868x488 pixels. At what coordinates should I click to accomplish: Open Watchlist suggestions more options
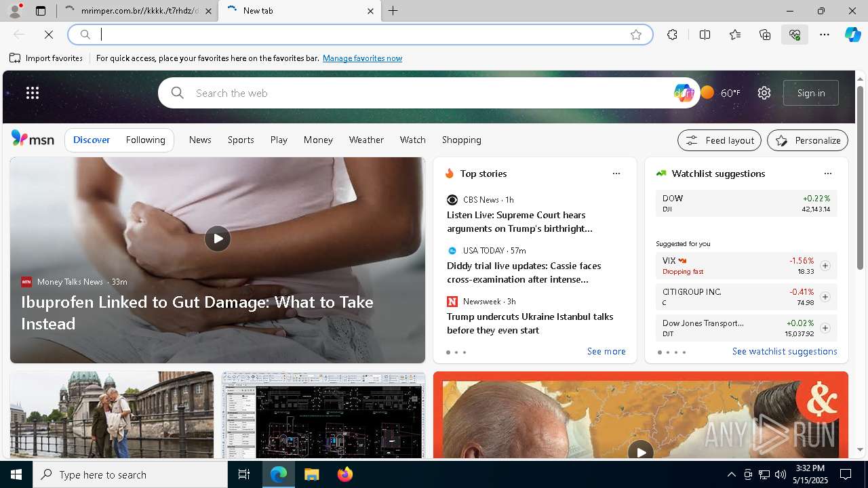click(x=828, y=174)
